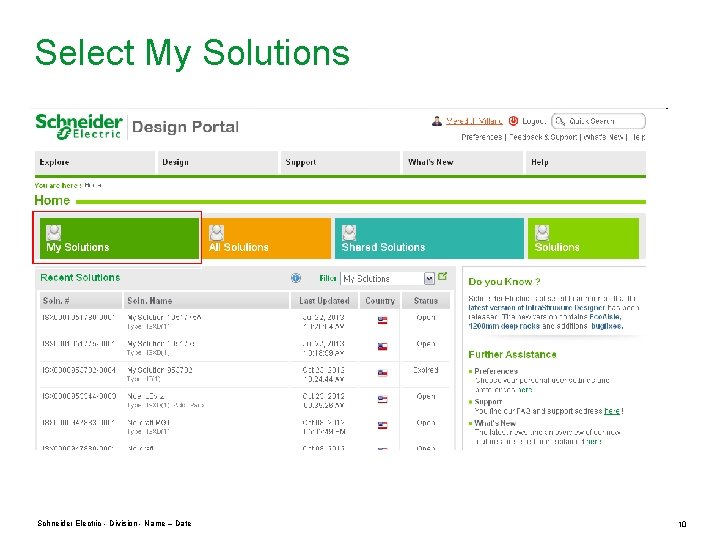
Task: Click the red Logout power icon
Action: [513, 121]
